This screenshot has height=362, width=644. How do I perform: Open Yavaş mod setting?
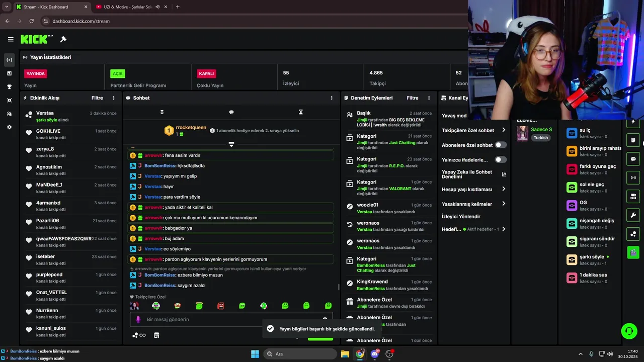[454, 116]
